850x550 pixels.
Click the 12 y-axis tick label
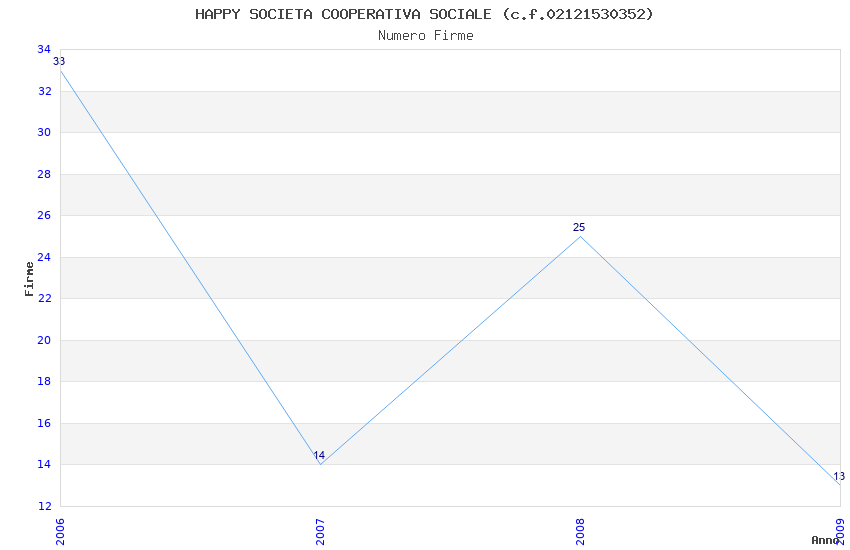pyautogui.click(x=44, y=507)
